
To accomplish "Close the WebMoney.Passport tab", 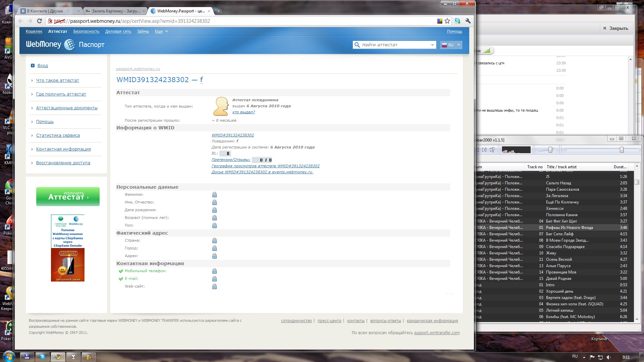I will (x=209, y=11).
